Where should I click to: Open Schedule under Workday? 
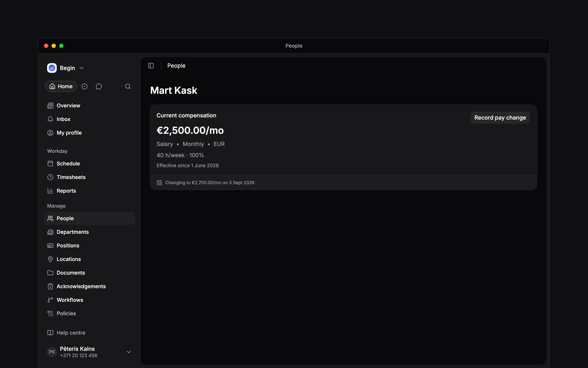click(89, 164)
